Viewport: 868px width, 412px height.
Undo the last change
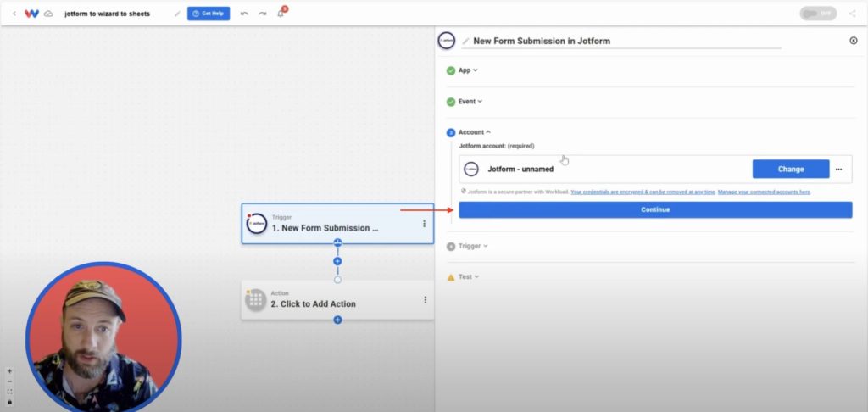[244, 14]
